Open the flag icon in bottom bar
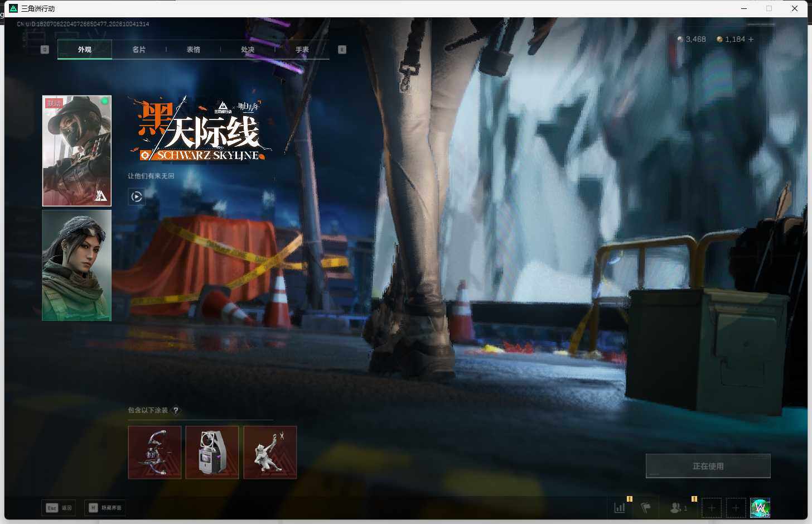This screenshot has height=524, width=812. point(646,507)
